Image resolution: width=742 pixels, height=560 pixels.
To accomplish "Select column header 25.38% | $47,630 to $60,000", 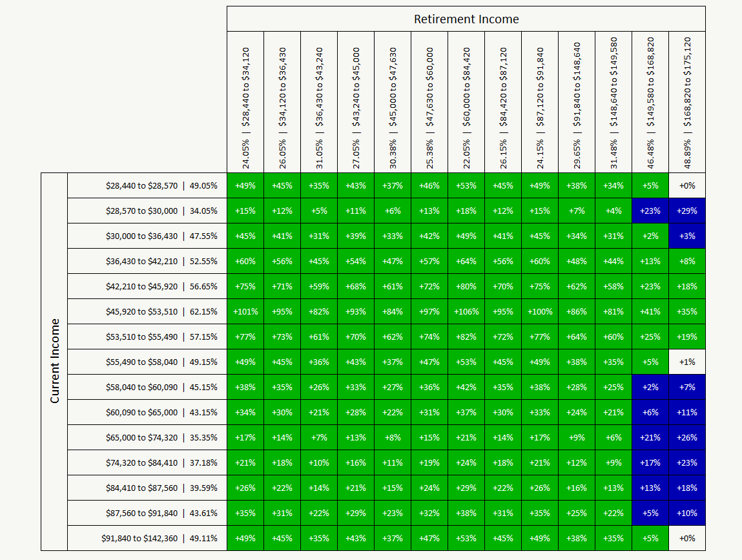I will tap(429, 102).
